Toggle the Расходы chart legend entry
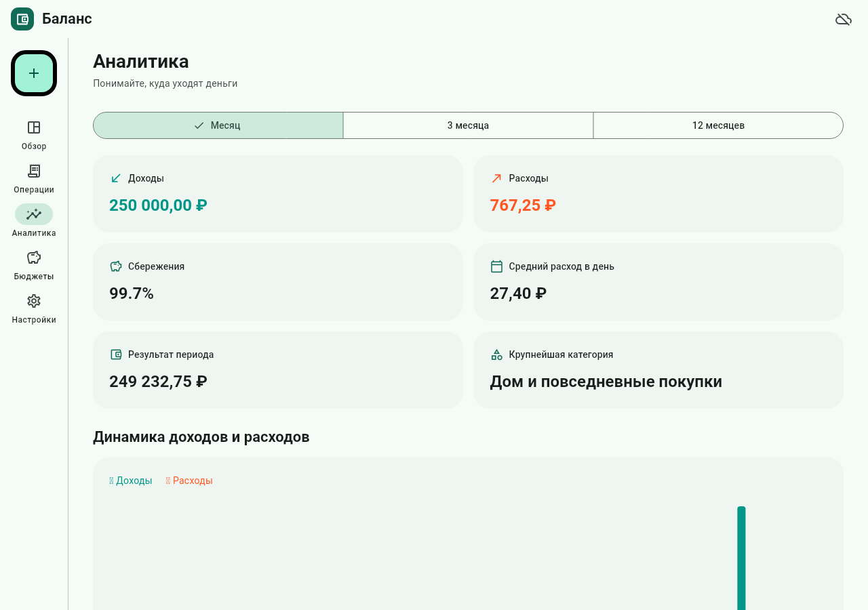 pos(189,481)
